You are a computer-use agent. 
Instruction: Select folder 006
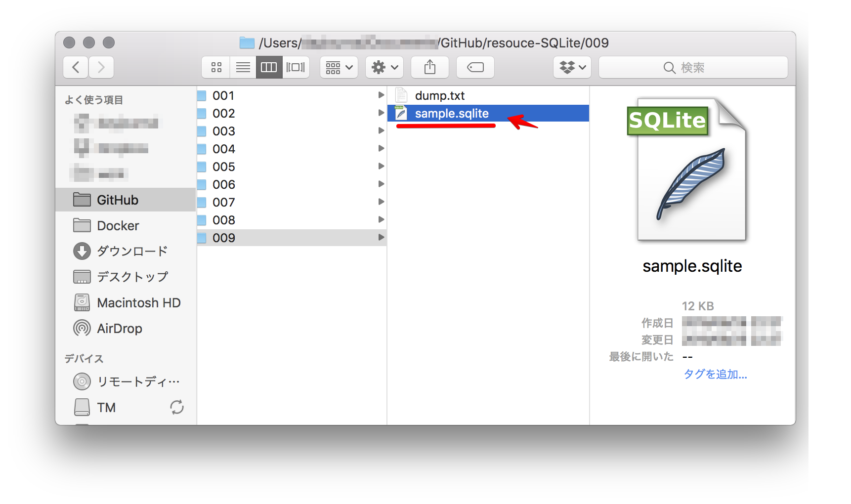click(x=292, y=184)
